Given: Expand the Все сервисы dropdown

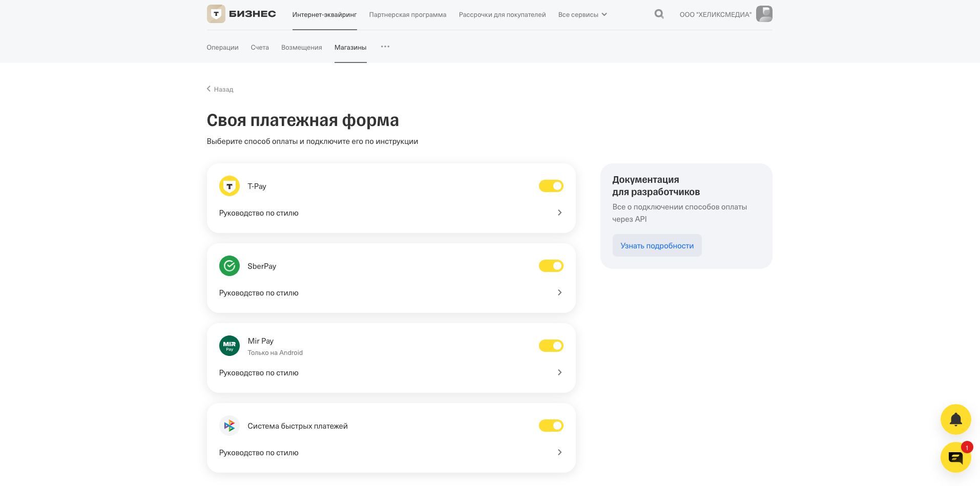Looking at the screenshot, I should [582, 15].
